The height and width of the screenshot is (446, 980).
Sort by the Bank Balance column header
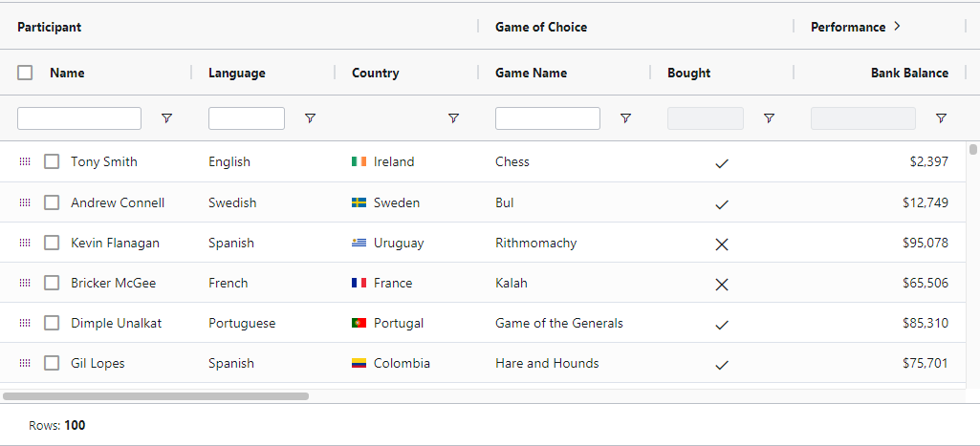coord(908,73)
